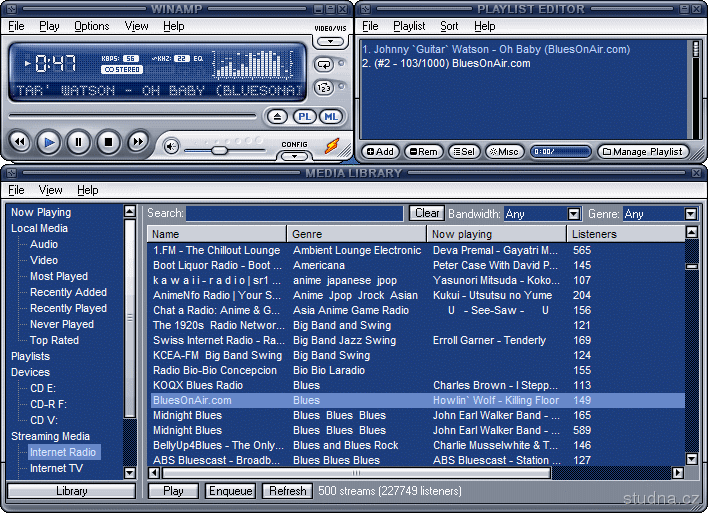Skip to next track in Winamp
Screen dimensions: 708x513
138,142
